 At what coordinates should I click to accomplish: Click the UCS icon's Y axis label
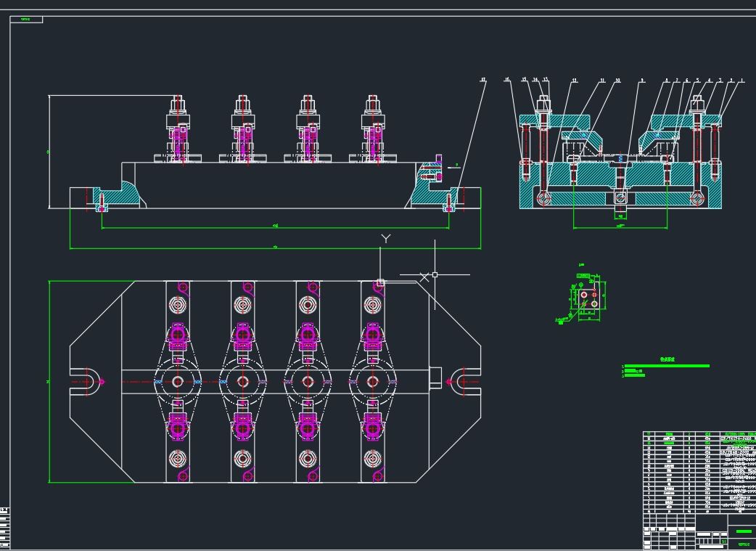386,238
